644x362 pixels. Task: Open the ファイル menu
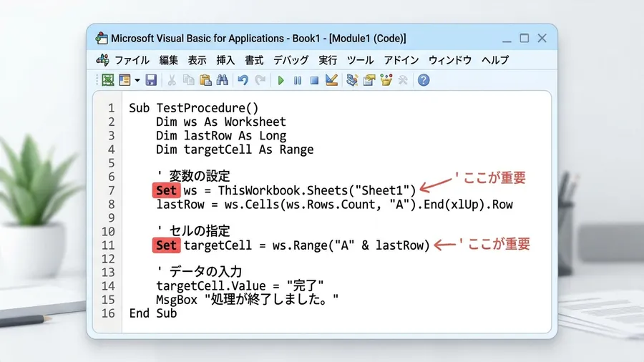coord(132,60)
